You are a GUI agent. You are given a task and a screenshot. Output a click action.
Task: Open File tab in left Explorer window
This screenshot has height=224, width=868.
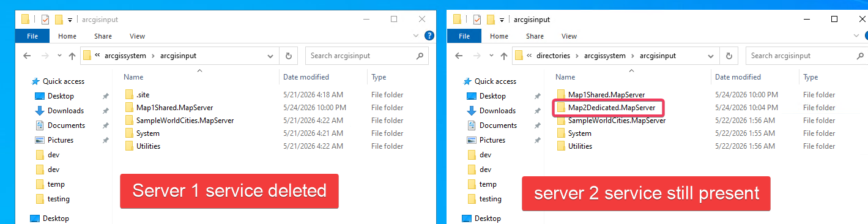click(x=32, y=36)
